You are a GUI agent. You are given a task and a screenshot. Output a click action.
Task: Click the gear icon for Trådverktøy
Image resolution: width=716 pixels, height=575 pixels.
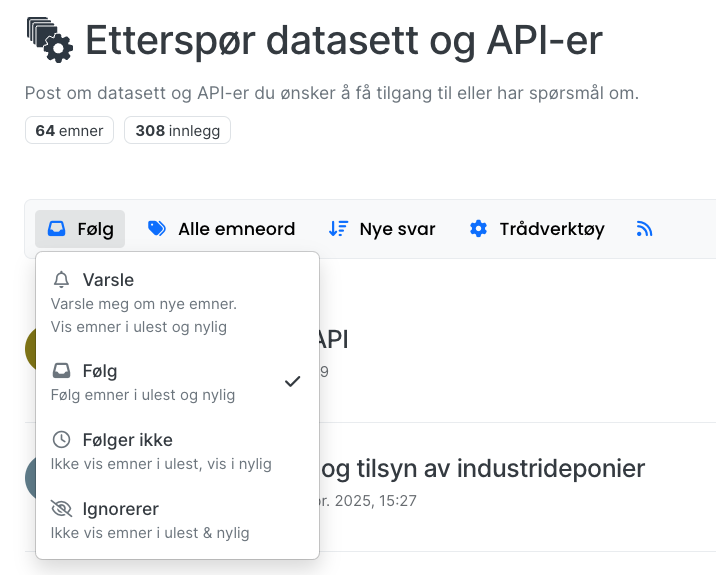[478, 229]
